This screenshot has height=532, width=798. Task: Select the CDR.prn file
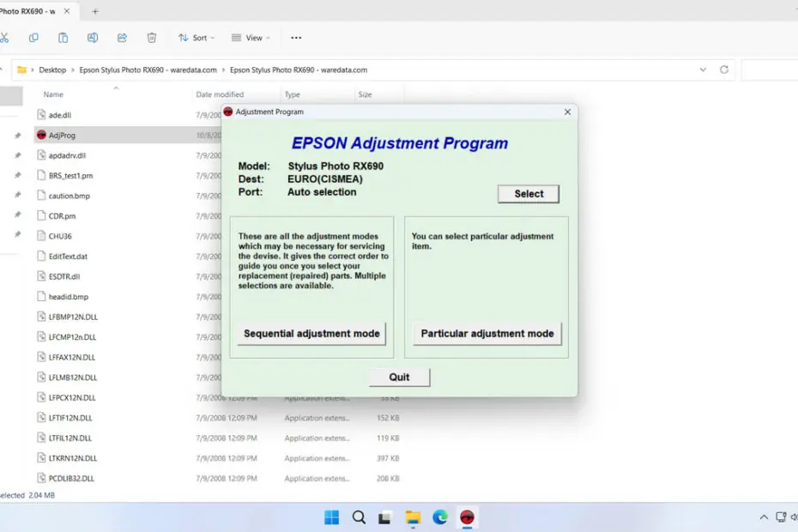pyautogui.click(x=62, y=216)
